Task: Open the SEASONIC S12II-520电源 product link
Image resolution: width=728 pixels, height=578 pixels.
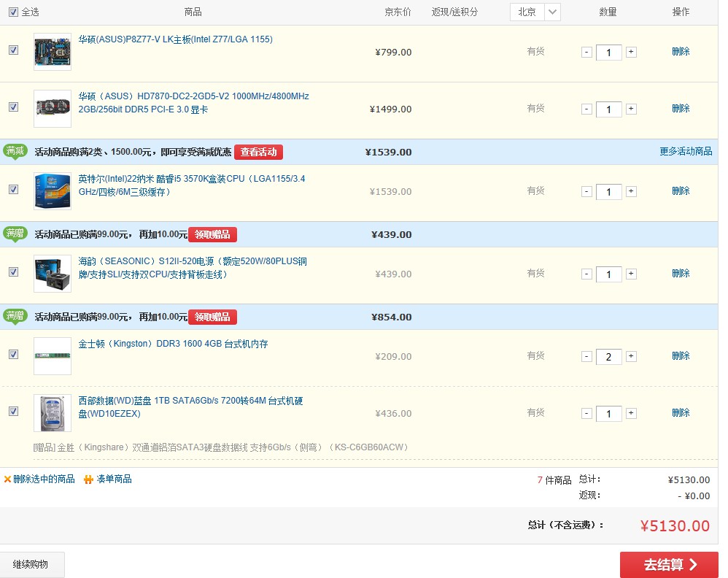Action: pyautogui.click(x=193, y=268)
